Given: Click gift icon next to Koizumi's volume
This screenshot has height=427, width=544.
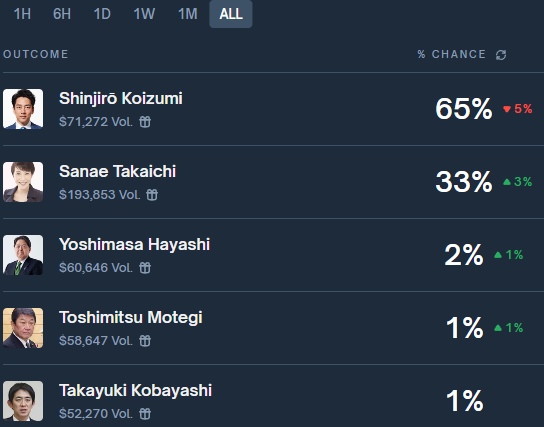Looking at the screenshot, I should [x=145, y=122].
